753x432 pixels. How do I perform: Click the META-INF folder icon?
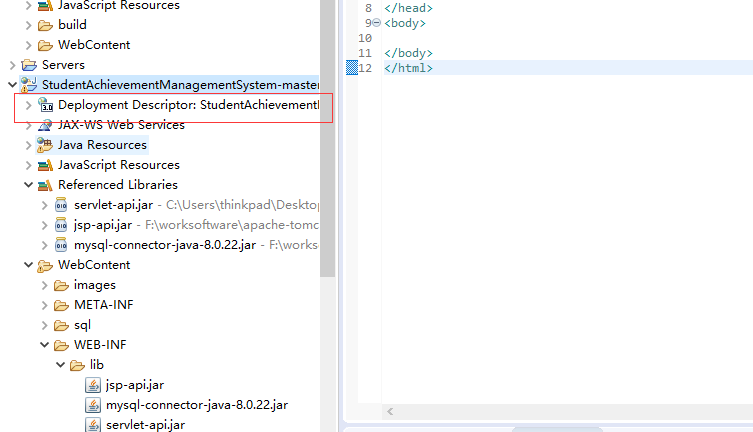tap(61, 305)
